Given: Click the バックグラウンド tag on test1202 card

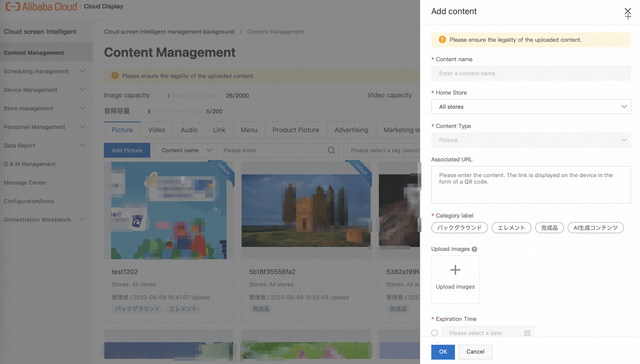Looking at the screenshot, I should click(138, 309).
